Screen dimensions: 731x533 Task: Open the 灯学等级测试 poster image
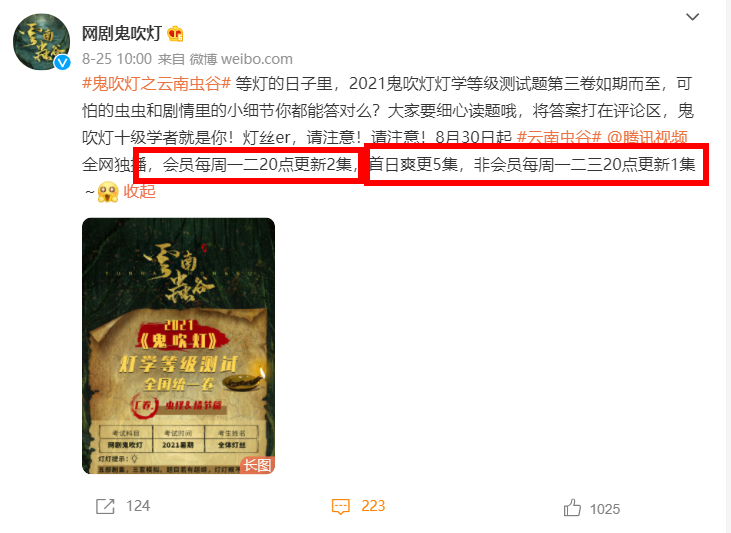[179, 346]
